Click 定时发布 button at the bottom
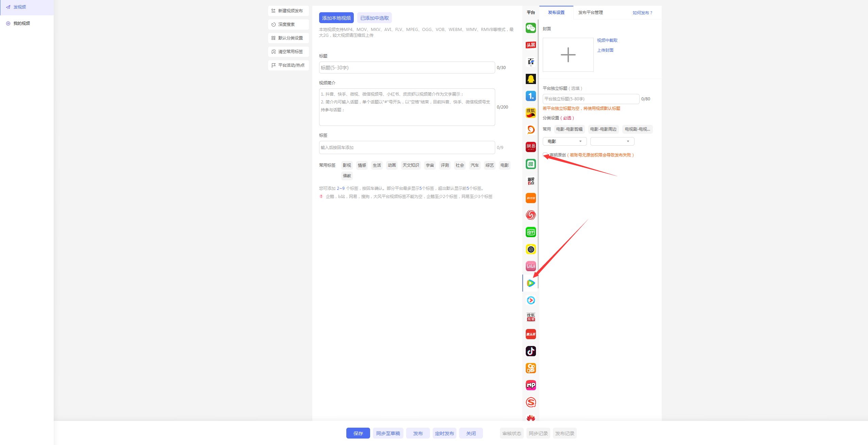 444,433
